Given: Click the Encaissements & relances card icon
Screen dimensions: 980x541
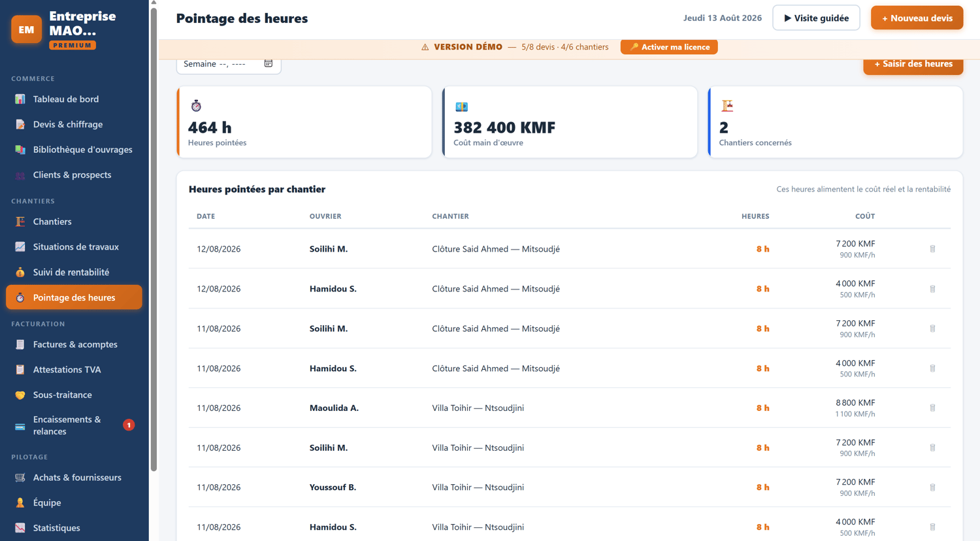Looking at the screenshot, I should [x=20, y=426].
